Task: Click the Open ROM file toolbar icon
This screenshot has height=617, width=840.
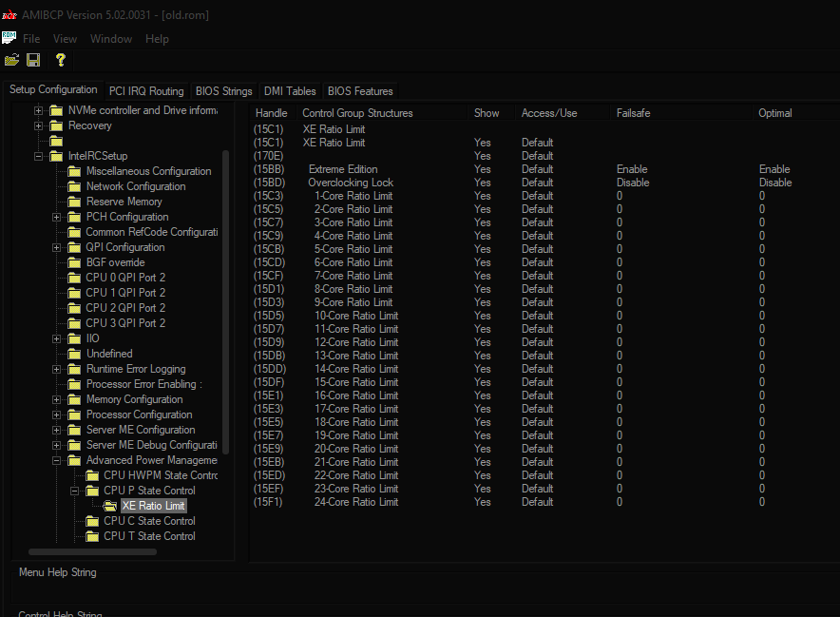Action: (x=11, y=60)
